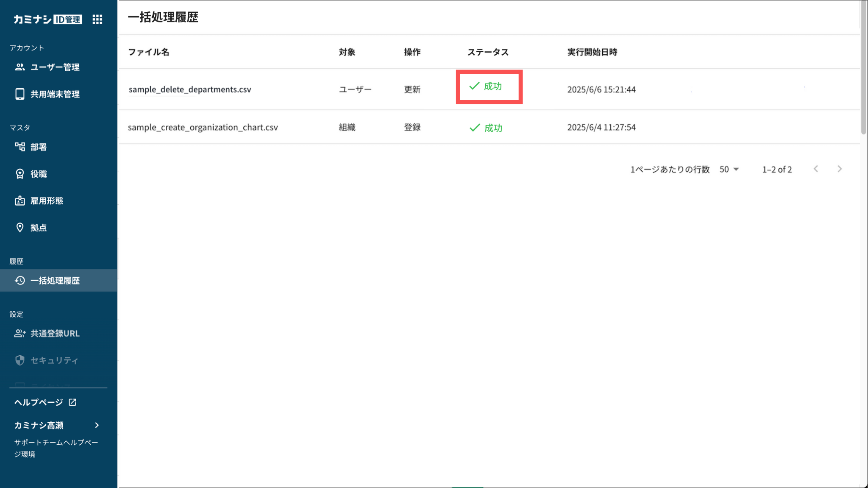Click the common registration URL add-user icon
This screenshot has height=488, width=868.
click(x=20, y=334)
